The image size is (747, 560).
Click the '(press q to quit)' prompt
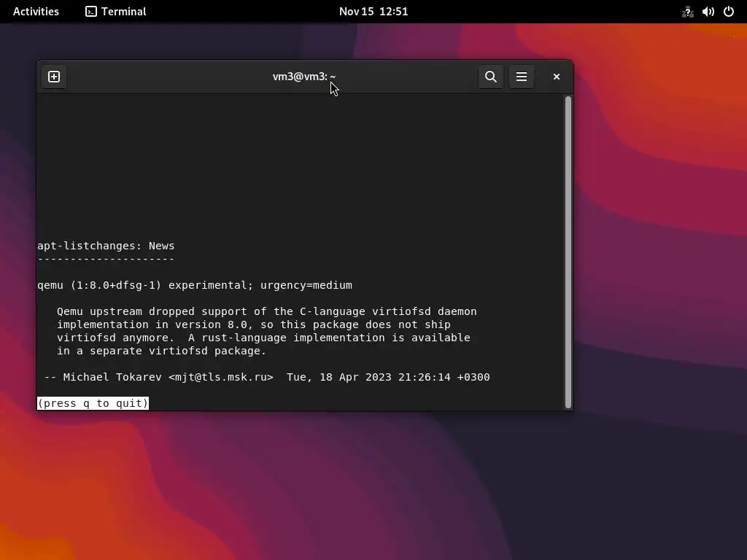(x=93, y=403)
